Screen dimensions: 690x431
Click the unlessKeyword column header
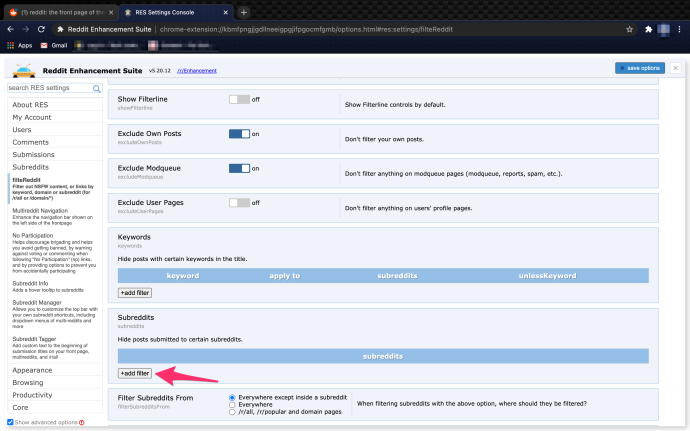(x=547, y=276)
